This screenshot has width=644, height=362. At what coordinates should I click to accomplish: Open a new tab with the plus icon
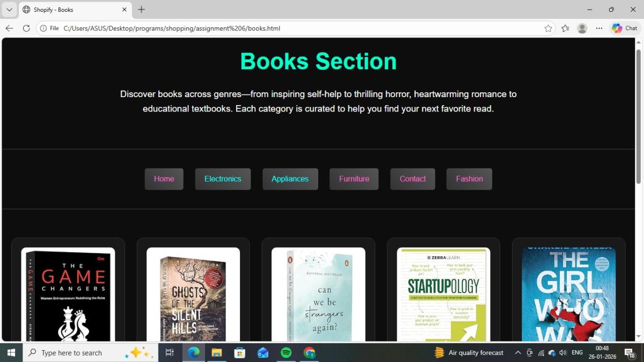pos(141,10)
